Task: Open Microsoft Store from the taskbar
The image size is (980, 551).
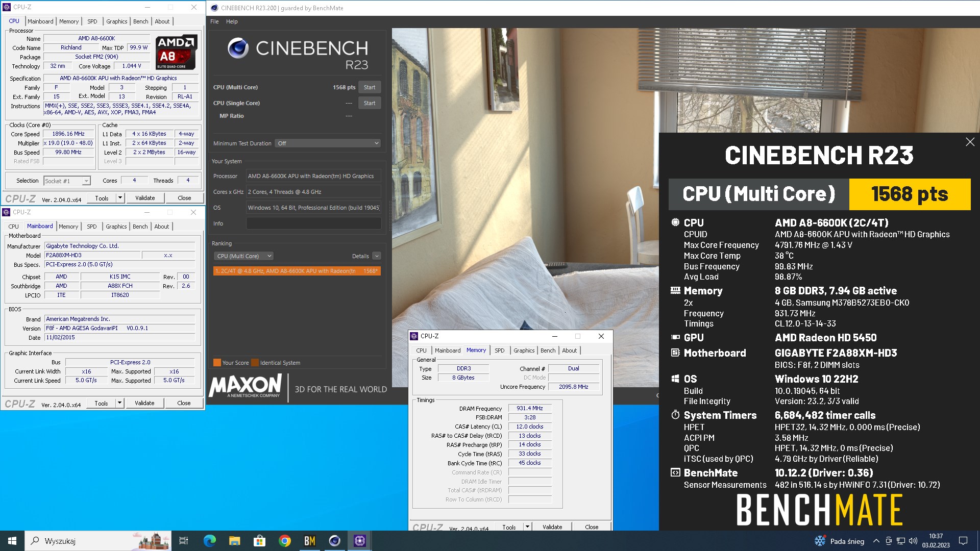Action: point(260,541)
